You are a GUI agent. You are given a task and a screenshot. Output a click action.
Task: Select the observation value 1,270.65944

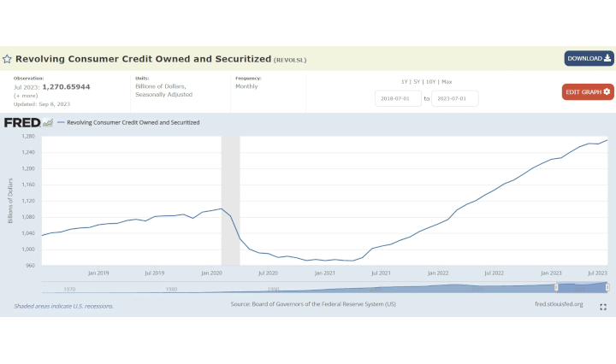pos(66,86)
